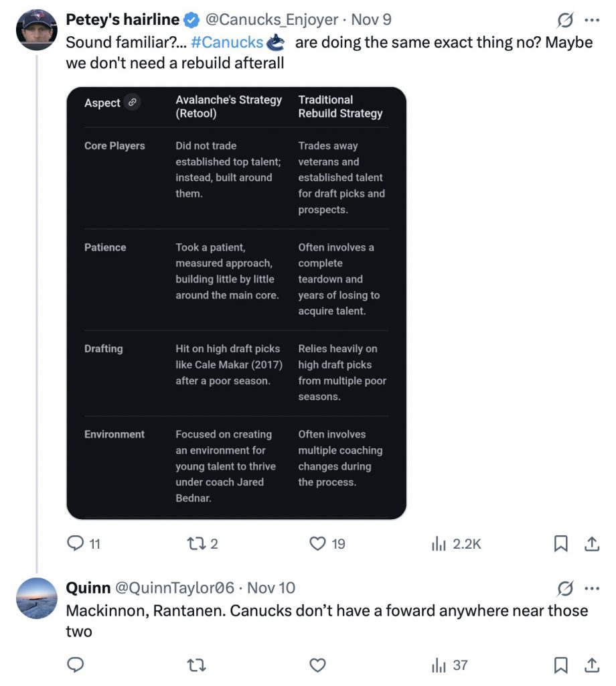
Task: Share the Petey's hairline tweet
Action: [x=592, y=544]
